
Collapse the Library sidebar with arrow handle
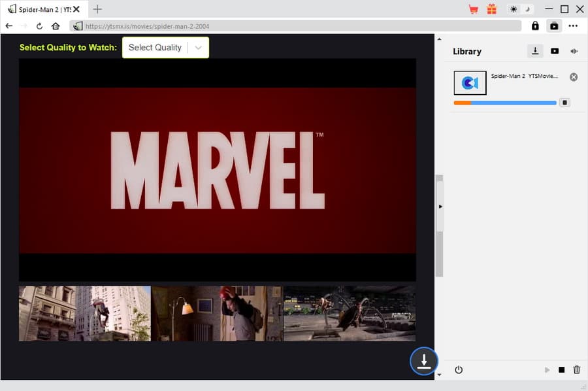coord(440,206)
